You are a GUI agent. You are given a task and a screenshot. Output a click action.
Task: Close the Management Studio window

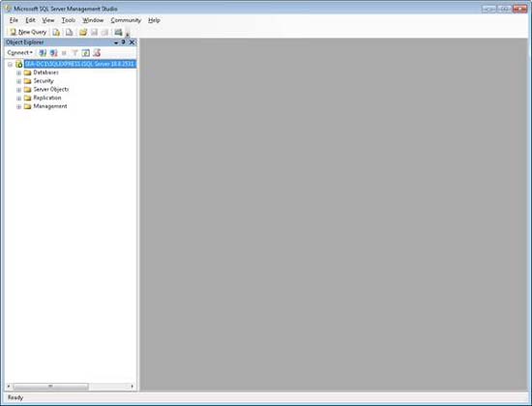[519, 9]
